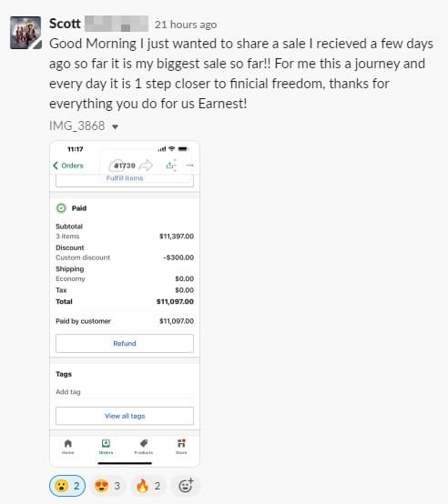
Task: Toggle the fire emoji reaction
Action: (148, 486)
